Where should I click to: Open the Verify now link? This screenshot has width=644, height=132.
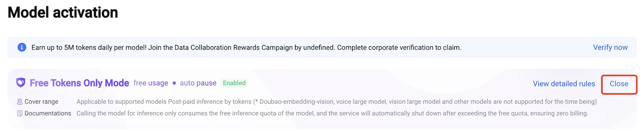[x=610, y=47]
